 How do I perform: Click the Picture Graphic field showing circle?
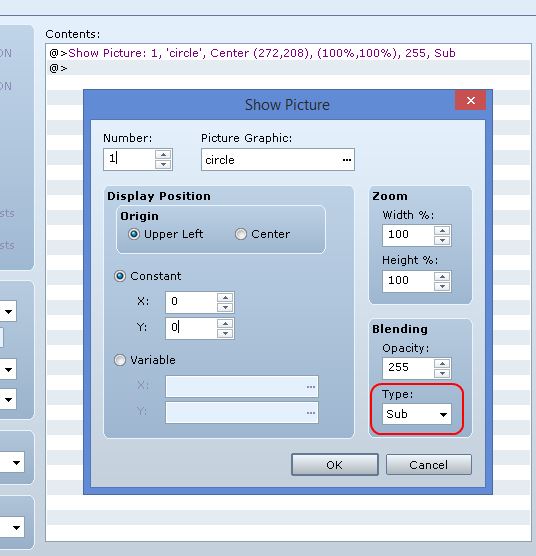point(278,160)
